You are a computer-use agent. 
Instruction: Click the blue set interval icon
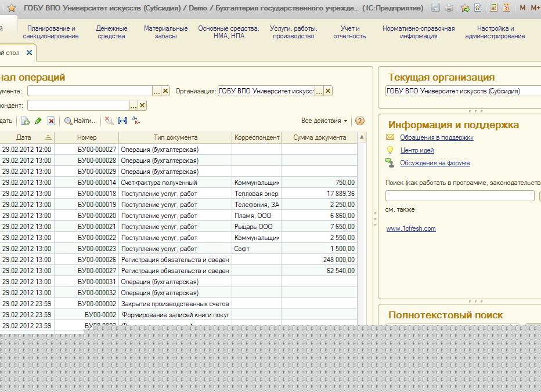(122, 121)
